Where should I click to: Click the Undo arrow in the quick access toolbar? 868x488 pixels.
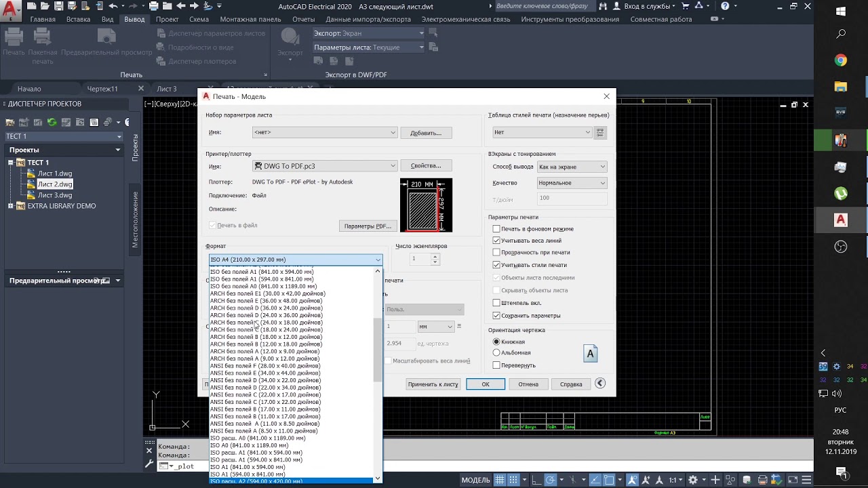[x=114, y=6]
